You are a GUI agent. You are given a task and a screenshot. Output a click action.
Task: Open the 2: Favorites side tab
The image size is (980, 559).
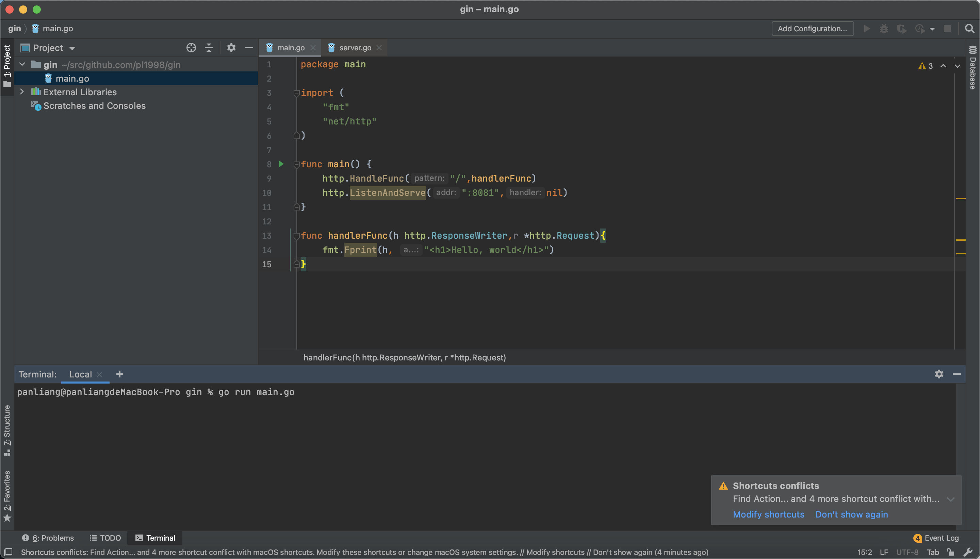click(x=7, y=496)
